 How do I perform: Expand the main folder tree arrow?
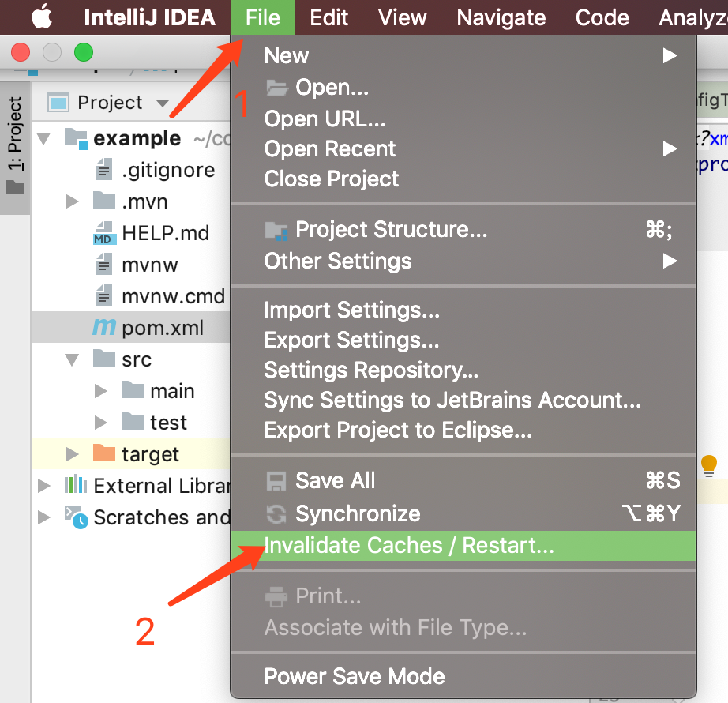click(x=100, y=391)
